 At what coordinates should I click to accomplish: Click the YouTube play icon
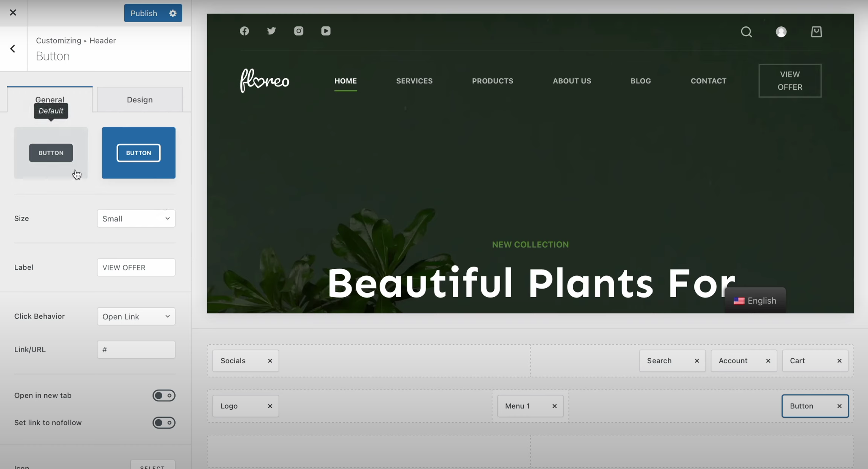point(326,31)
